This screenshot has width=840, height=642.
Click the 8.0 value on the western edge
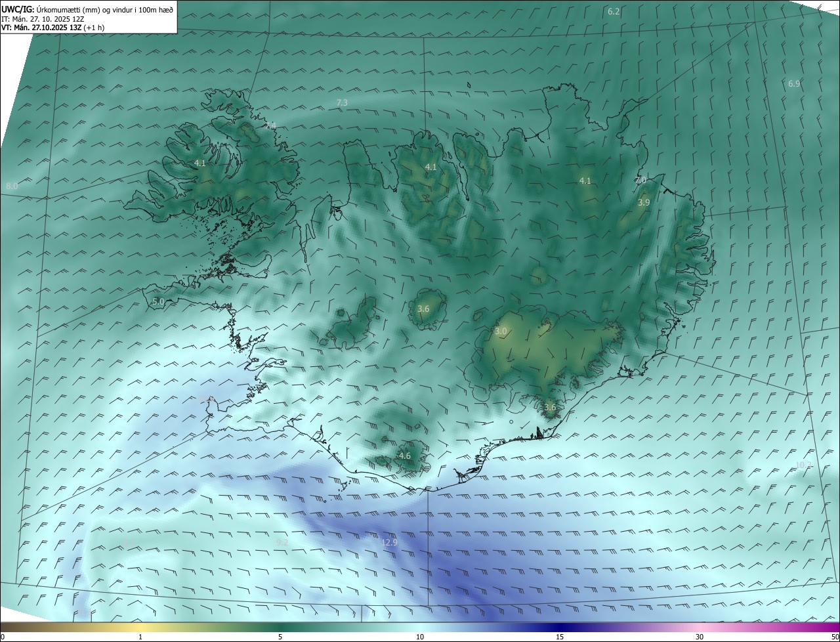pos(12,186)
